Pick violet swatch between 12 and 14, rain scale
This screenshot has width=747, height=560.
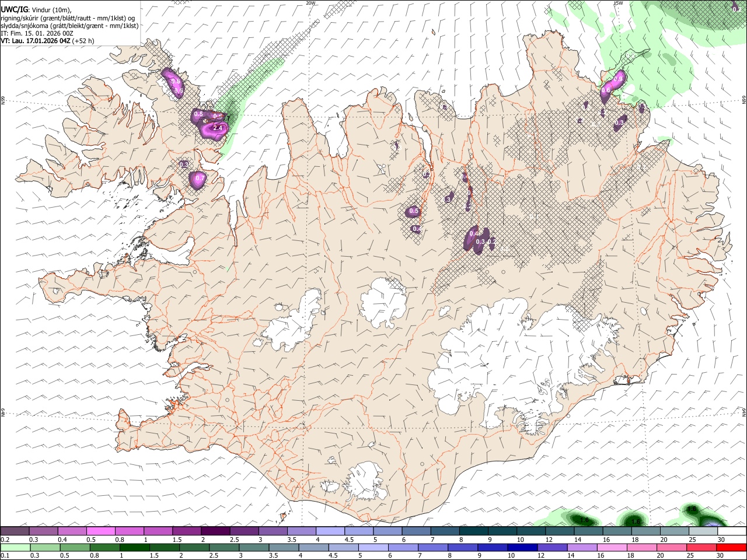553,548
